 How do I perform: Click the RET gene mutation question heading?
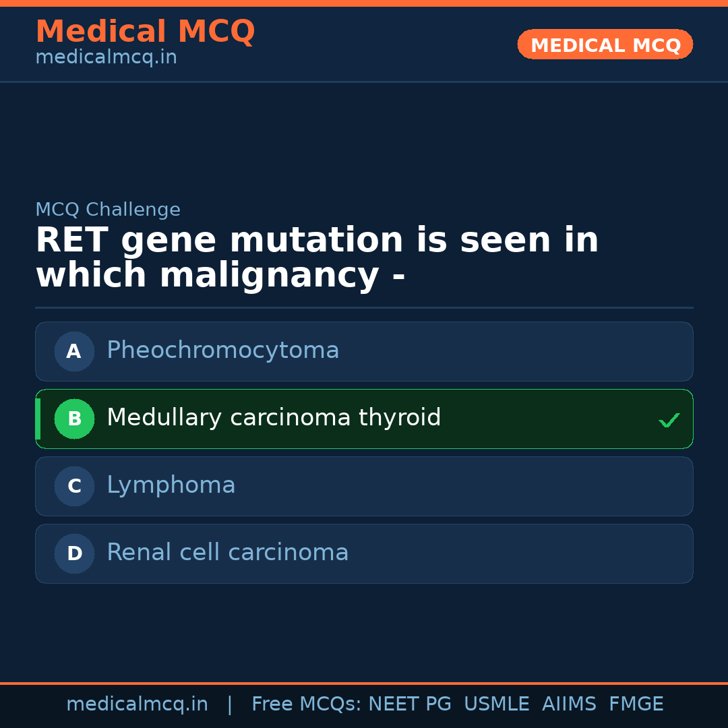coord(317,258)
